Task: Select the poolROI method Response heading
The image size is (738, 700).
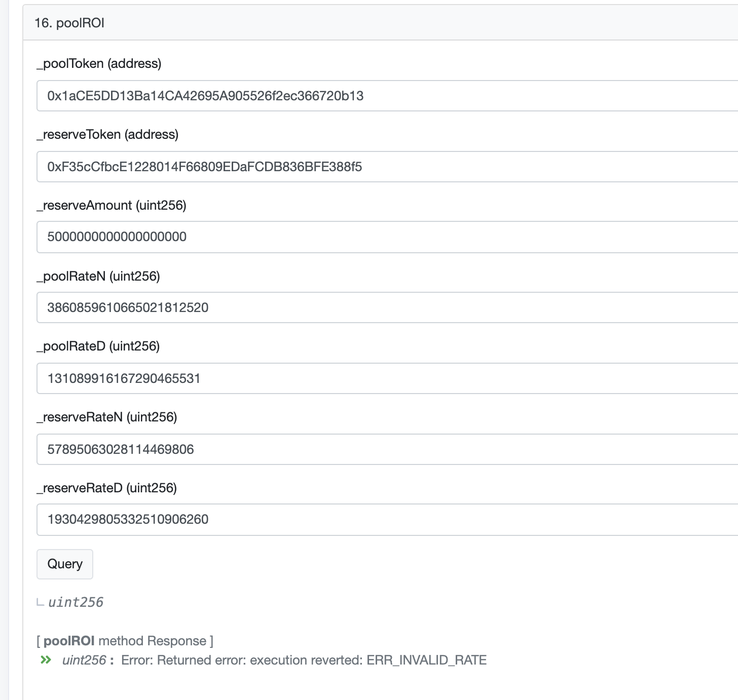Action: tap(125, 640)
